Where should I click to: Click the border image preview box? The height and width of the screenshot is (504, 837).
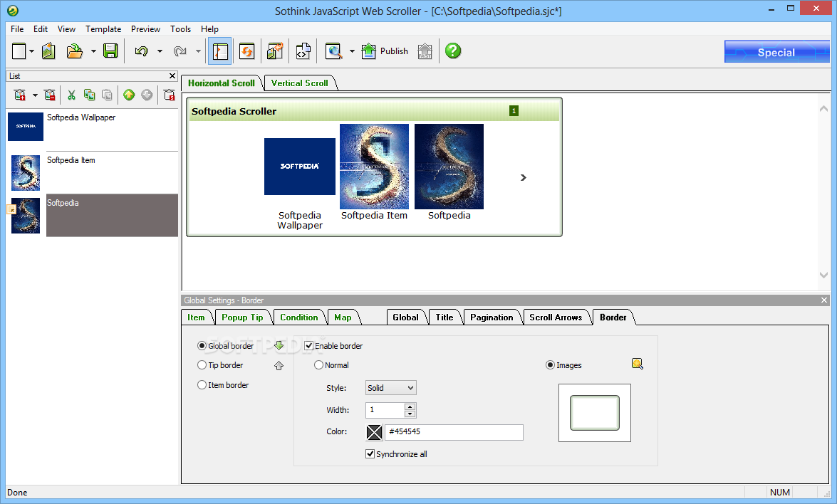click(x=595, y=413)
